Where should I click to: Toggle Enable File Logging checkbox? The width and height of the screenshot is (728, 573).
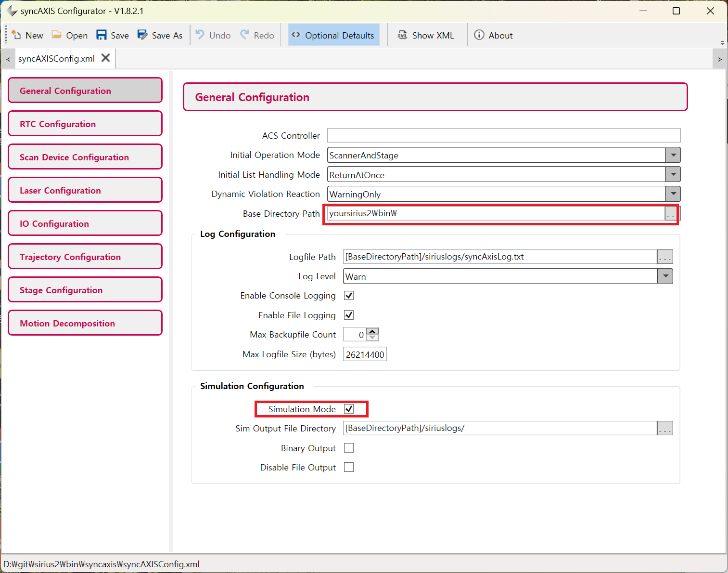349,315
